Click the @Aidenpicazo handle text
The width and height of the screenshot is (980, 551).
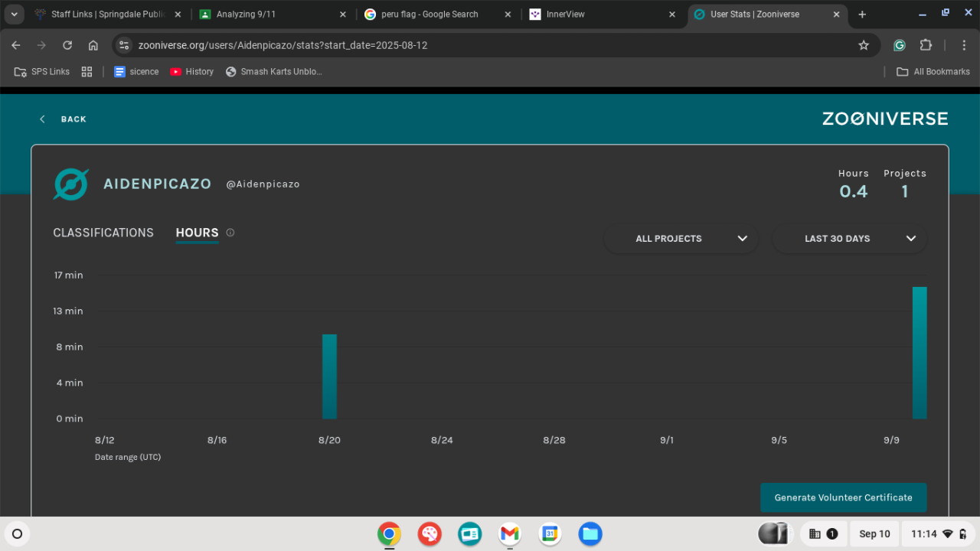[x=263, y=184]
